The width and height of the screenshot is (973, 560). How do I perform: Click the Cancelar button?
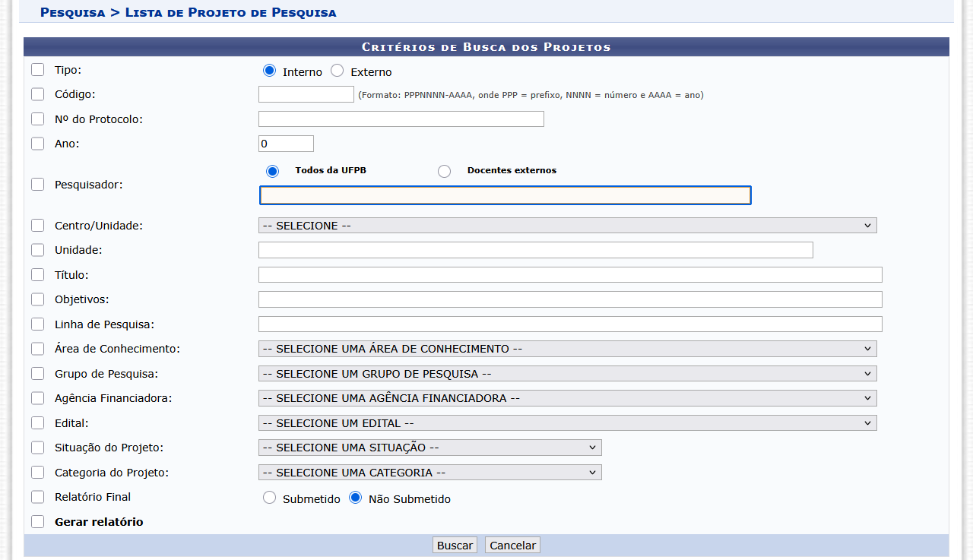[x=512, y=546]
